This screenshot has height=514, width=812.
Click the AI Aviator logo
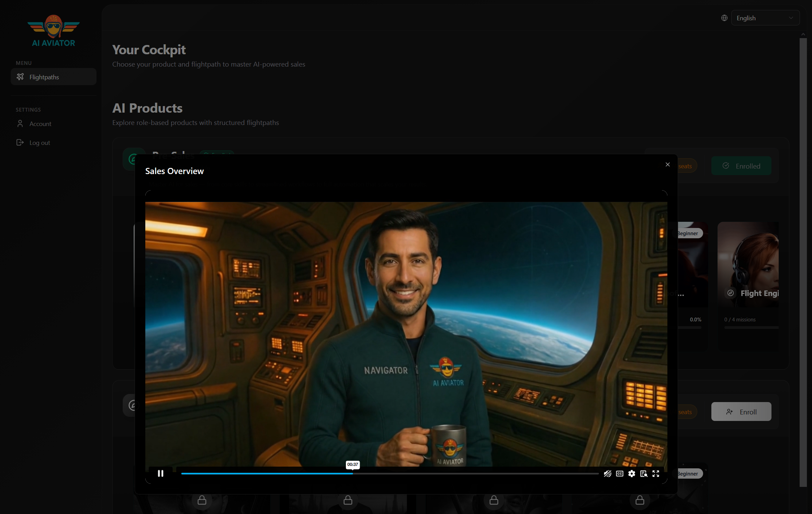point(53,31)
